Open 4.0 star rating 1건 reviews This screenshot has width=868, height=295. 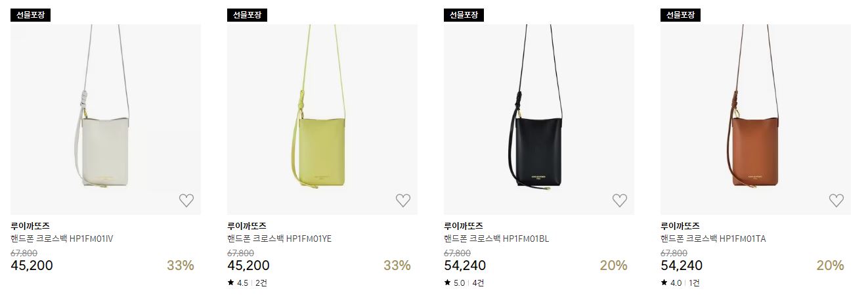(680, 283)
